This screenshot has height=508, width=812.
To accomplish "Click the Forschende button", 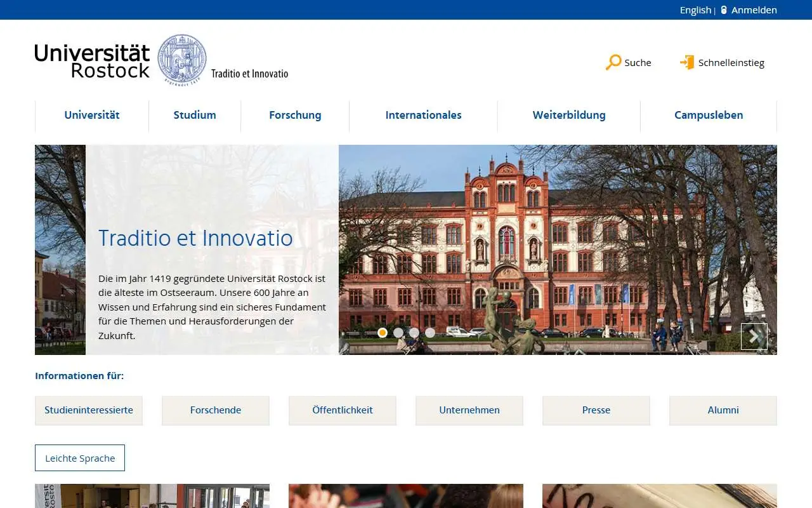I will point(216,411).
